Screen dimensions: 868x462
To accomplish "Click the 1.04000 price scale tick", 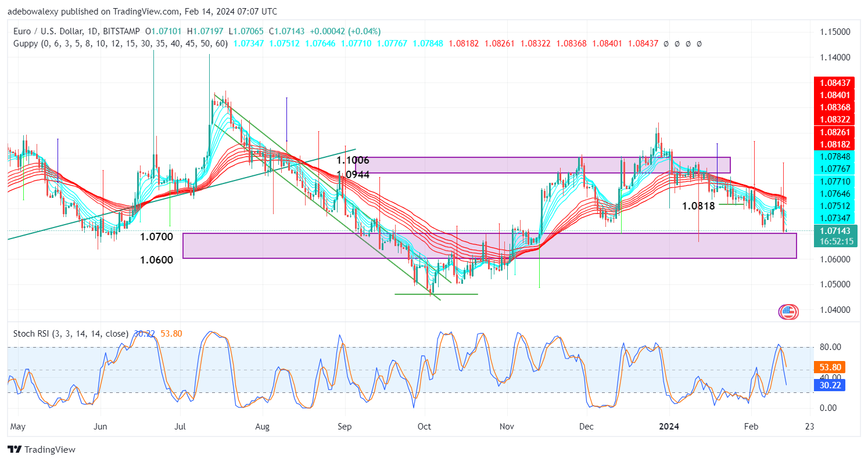I will pos(835,309).
